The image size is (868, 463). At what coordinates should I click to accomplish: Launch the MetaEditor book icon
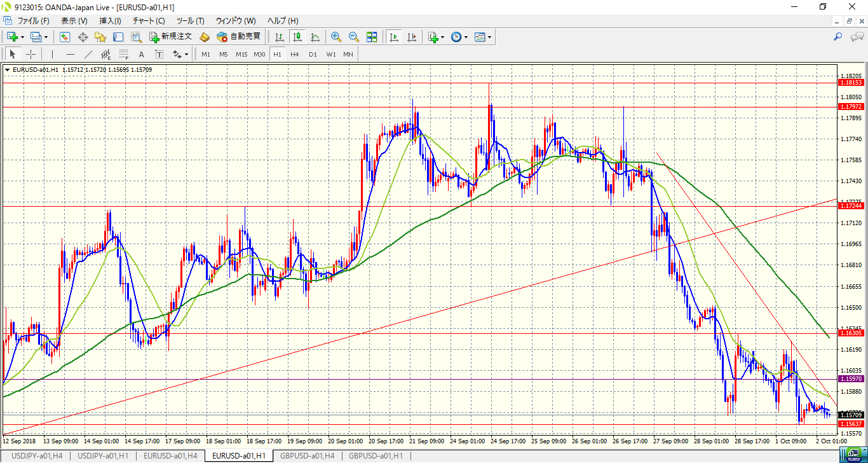pos(204,37)
